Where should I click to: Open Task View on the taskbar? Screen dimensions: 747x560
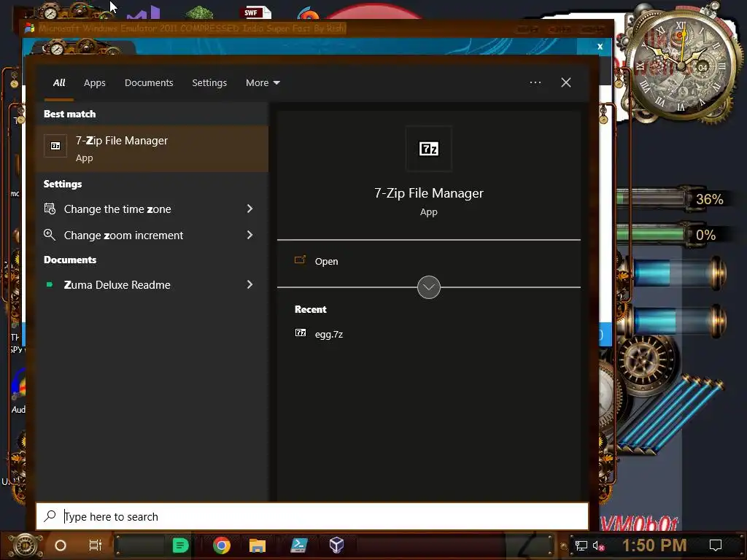coord(96,545)
